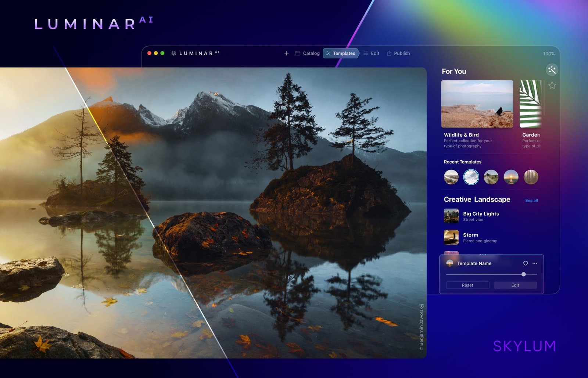Screen dimensions: 588x378
Task: Click See all for Creative Landscape
Action: 531,201
